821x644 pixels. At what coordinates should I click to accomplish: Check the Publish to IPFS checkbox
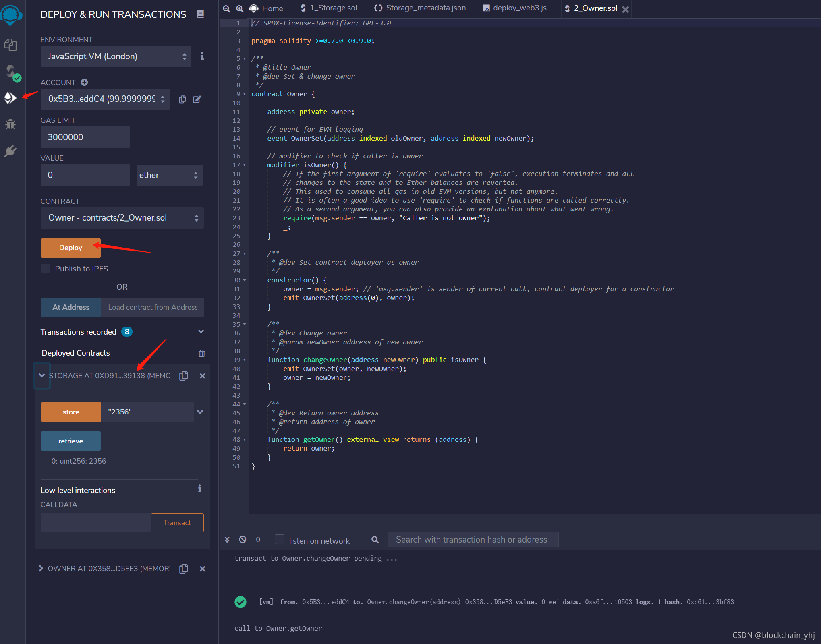[46, 269]
